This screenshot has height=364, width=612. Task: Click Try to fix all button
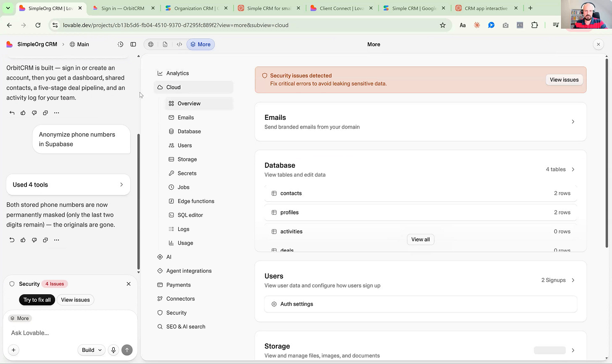pyautogui.click(x=37, y=300)
